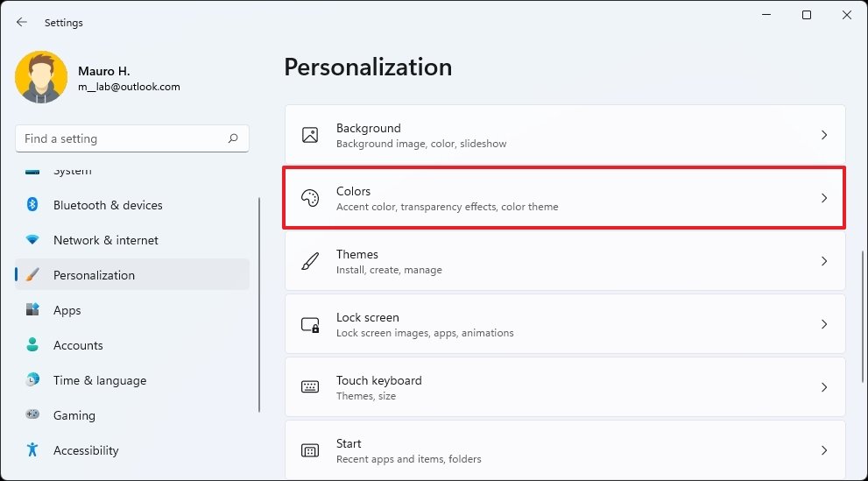Click the Apps sidebar icon
This screenshot has height=481, width=868.
tap(32, 309)
